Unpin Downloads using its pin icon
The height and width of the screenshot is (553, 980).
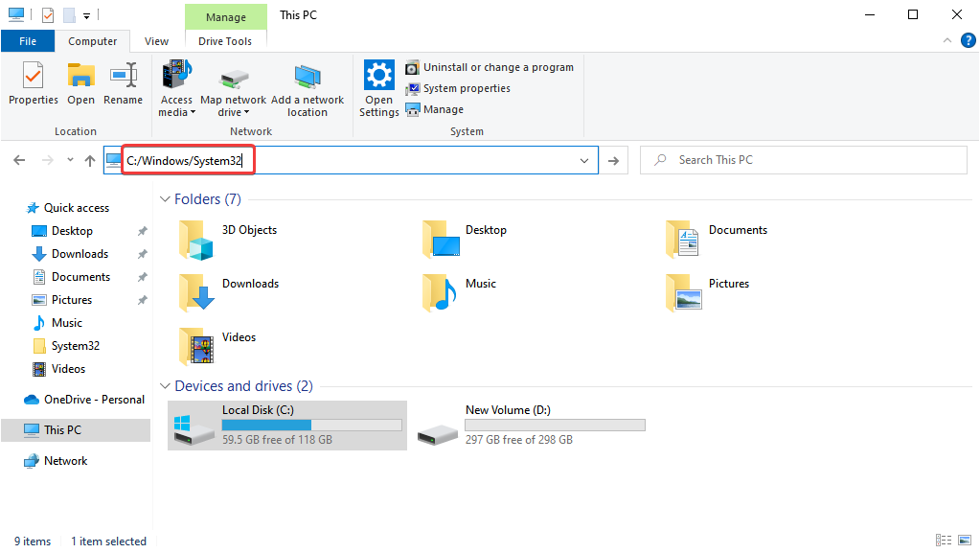click(x=143, y=254)
